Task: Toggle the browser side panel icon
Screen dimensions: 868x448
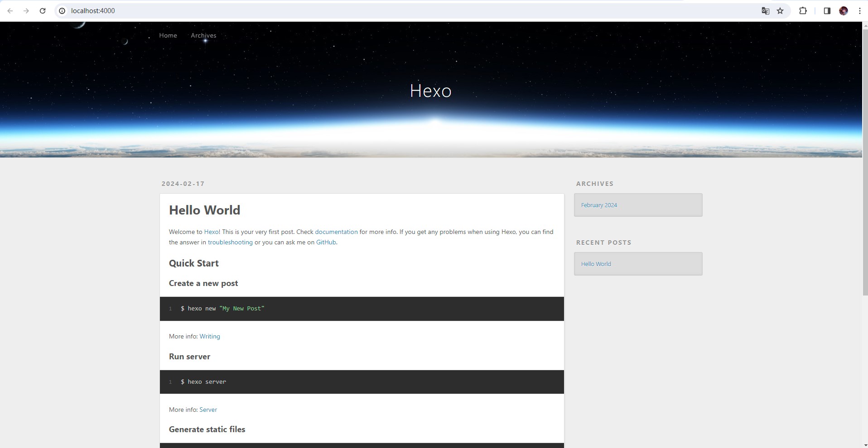Action: (x=827, y=11)
